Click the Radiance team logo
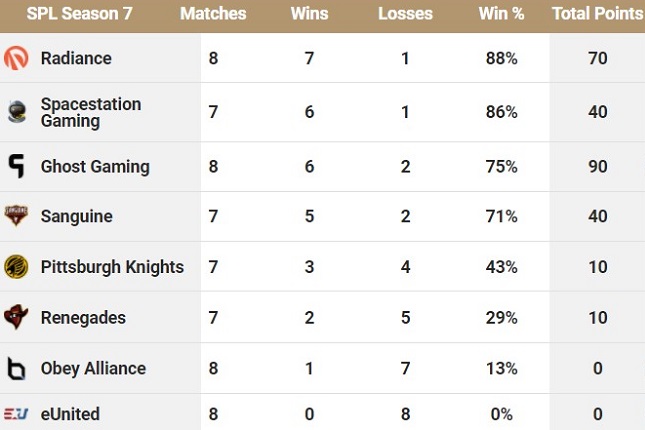This screenshot has width=645, height=430. [16, 58]
